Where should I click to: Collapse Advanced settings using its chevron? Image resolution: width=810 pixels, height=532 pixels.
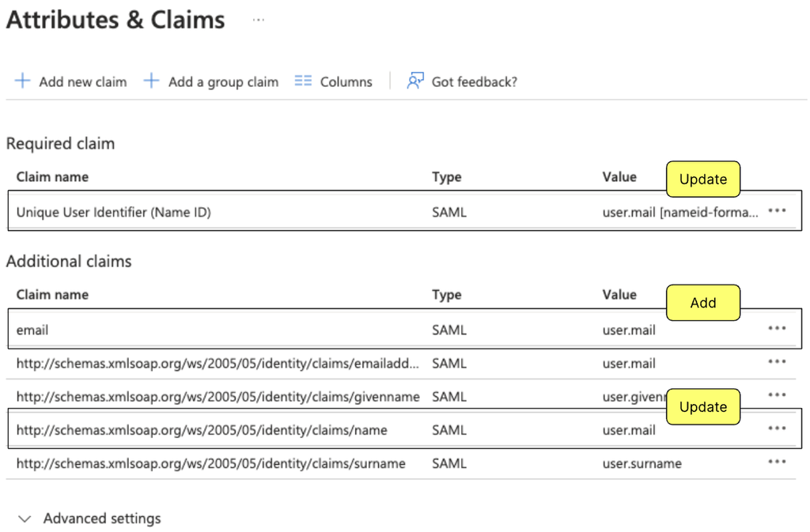tap(25, 519)
